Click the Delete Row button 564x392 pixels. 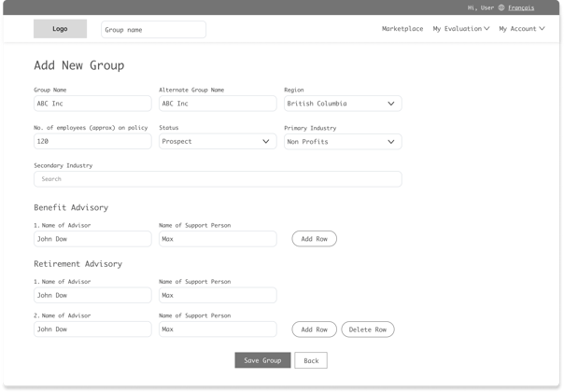point(368,329)
